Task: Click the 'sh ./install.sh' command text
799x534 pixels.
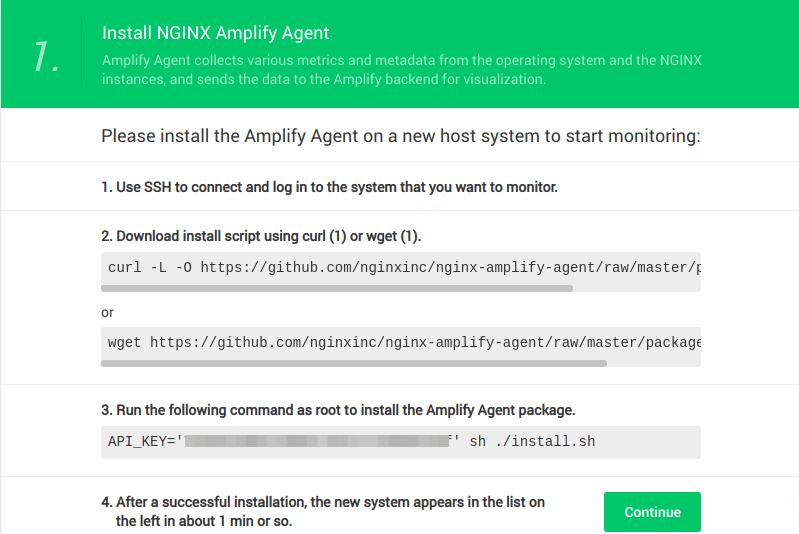Action: 532,441
